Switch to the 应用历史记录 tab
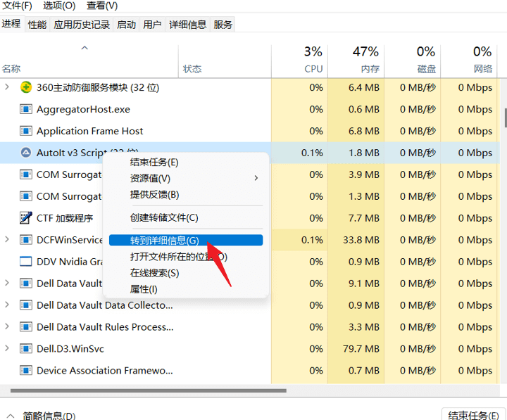507x420 pixels. 82,25
